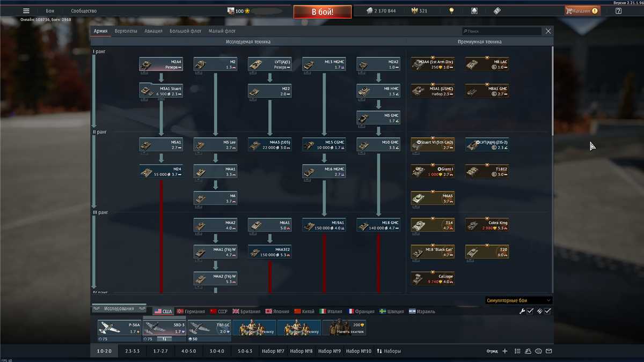Screen dimensions: 644x362
Task: Select the СССР nation tab
Action: click(x=219, y=312)
